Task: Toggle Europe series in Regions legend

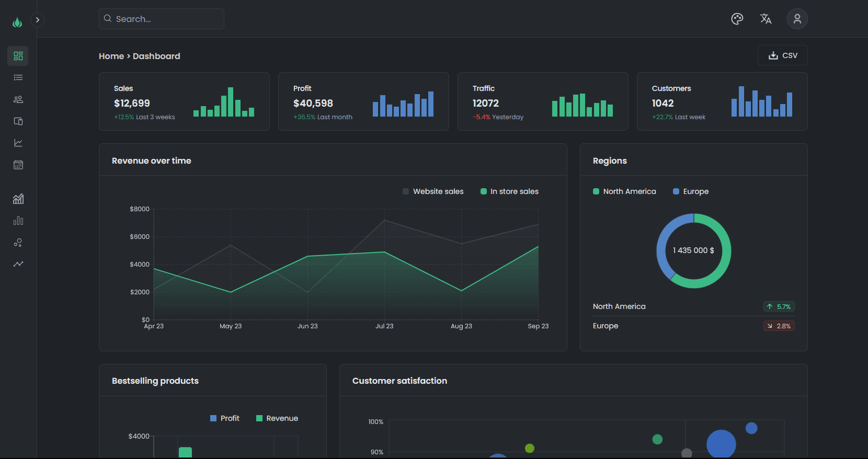Action: [x=691, y=191]
